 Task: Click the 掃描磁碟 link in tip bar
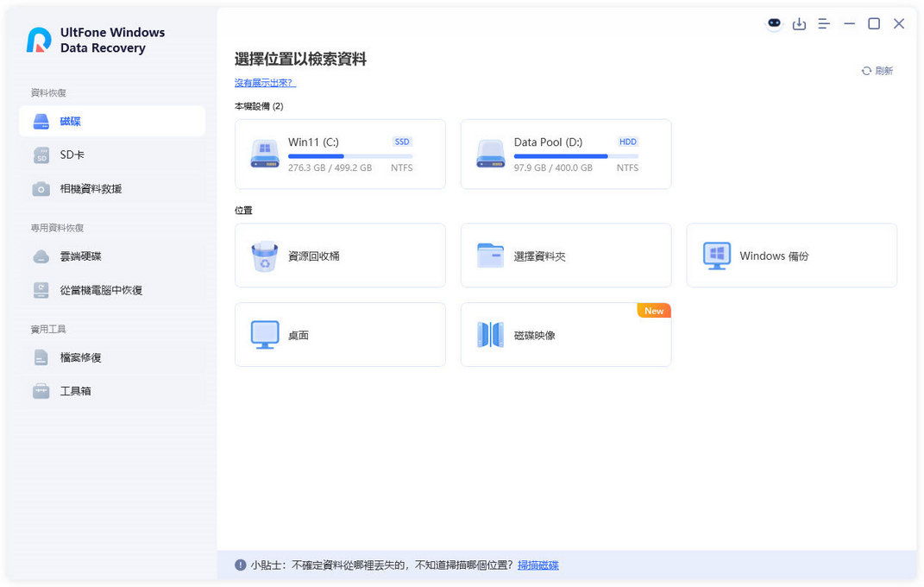[x=537, y=565]
